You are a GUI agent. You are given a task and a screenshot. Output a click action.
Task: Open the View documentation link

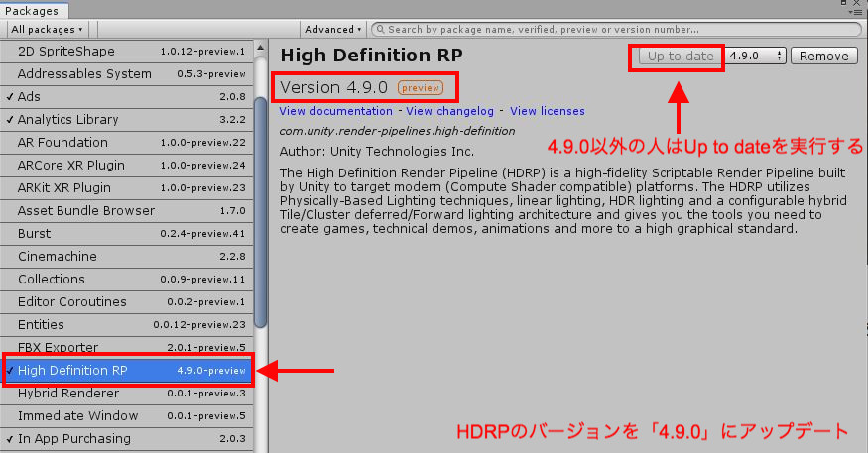tap(335, 111)
